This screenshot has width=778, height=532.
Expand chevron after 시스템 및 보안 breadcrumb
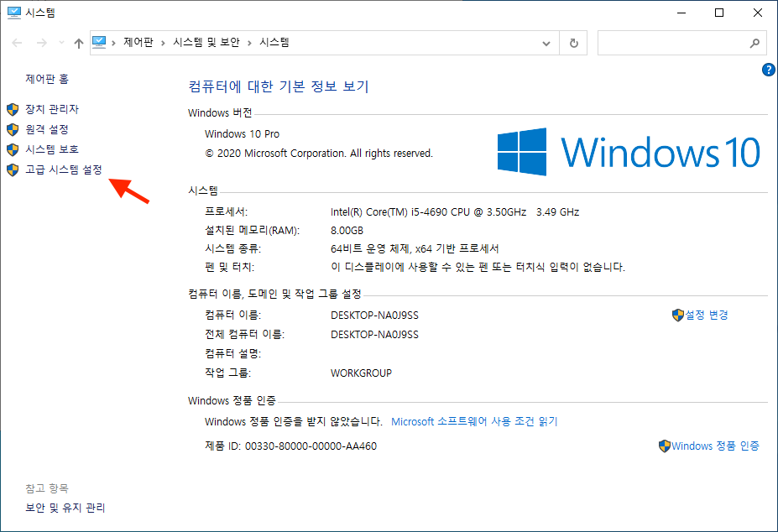click(249, 43)
